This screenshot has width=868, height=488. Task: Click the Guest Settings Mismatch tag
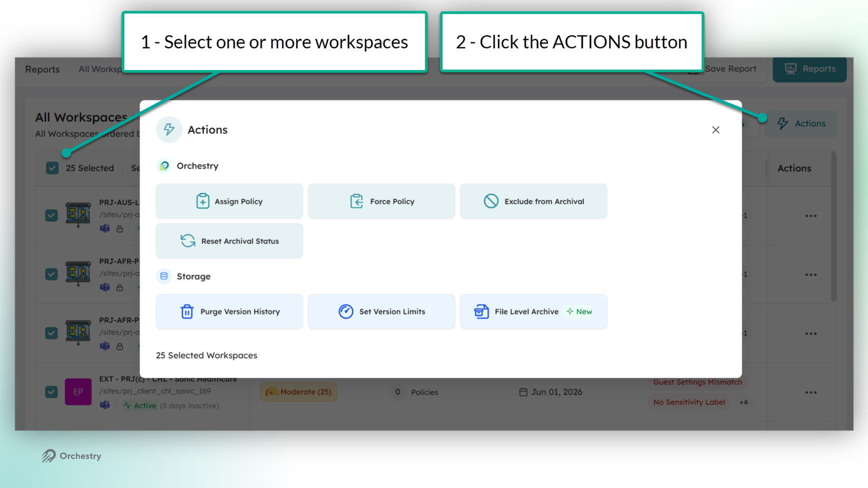point(698,382)
